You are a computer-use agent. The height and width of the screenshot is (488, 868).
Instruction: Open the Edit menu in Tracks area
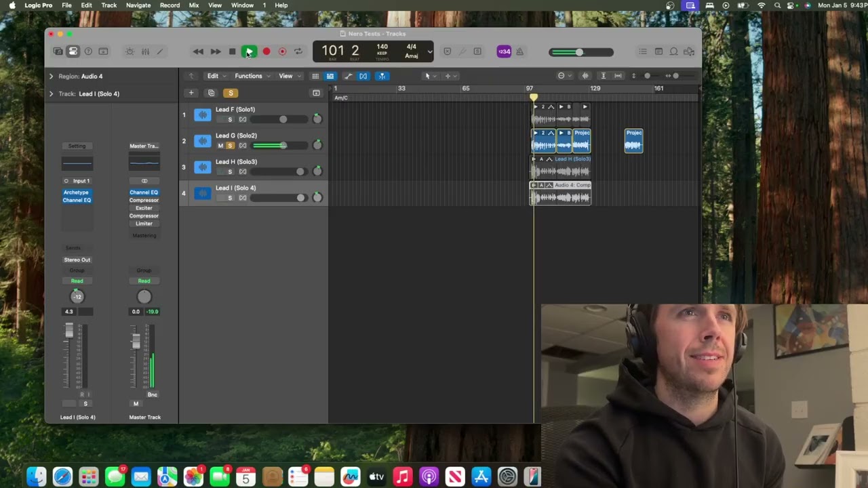coord(216,76)
